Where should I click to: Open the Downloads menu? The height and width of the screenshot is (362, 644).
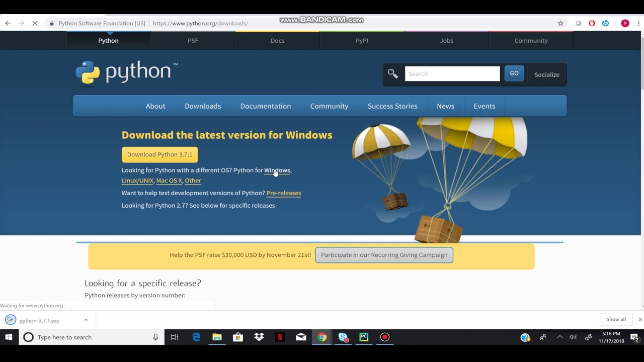click(203, 106)
